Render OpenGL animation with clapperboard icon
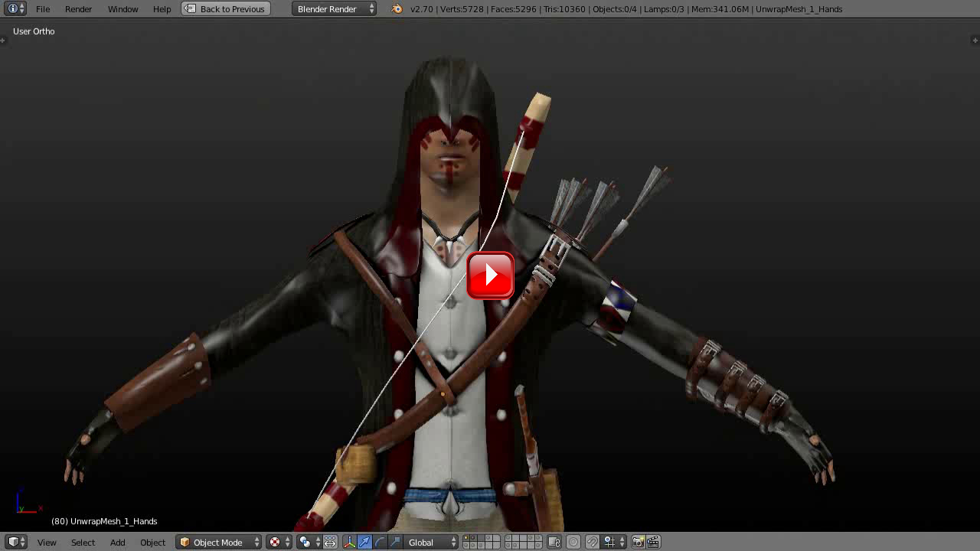 pos(653,542)
